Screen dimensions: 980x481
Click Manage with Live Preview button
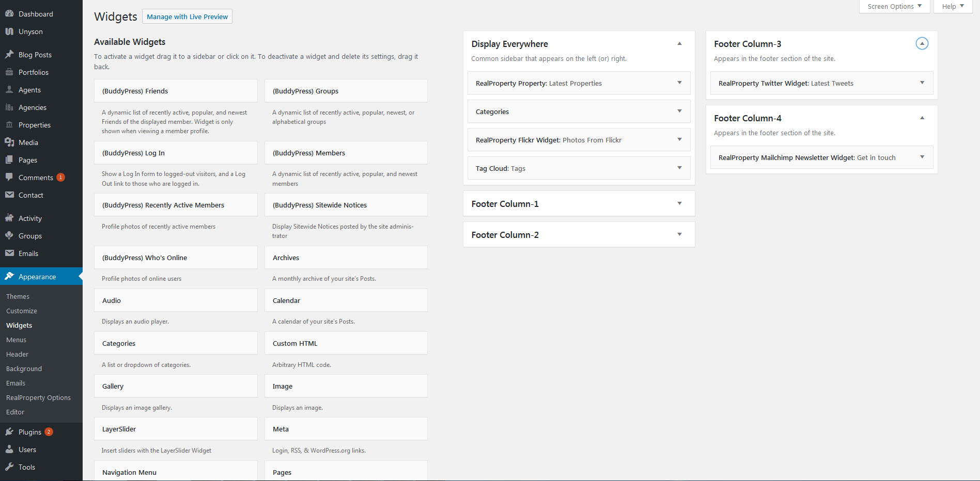[187, 17]
